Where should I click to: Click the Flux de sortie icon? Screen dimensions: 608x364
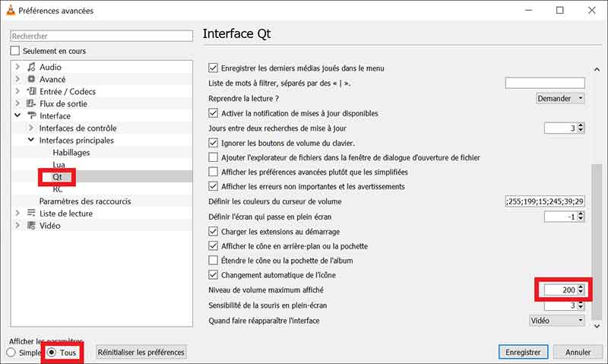pos(31,103)
